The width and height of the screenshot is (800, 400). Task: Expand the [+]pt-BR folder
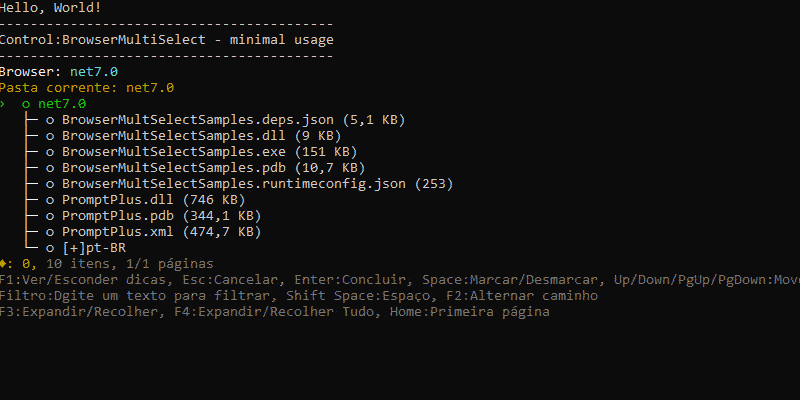[83, 248]
